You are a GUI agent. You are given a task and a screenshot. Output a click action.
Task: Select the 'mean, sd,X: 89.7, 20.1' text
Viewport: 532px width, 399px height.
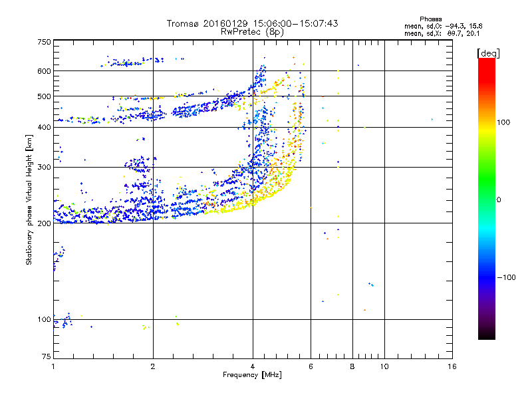442,33
